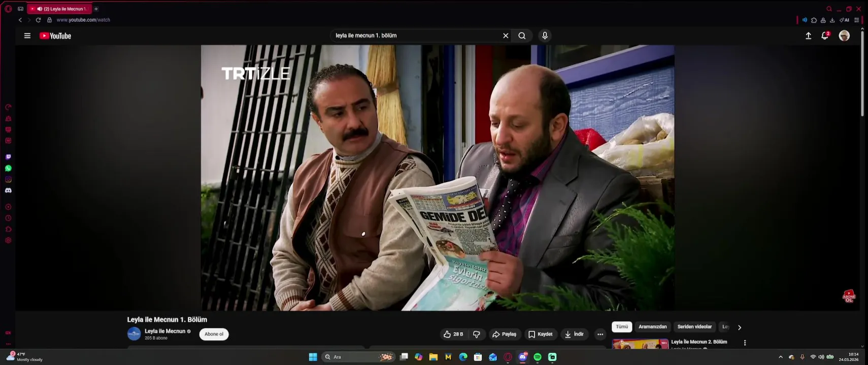Show hidden tray icons chevron
Screen dimensions: 868x365
point(781,357)
